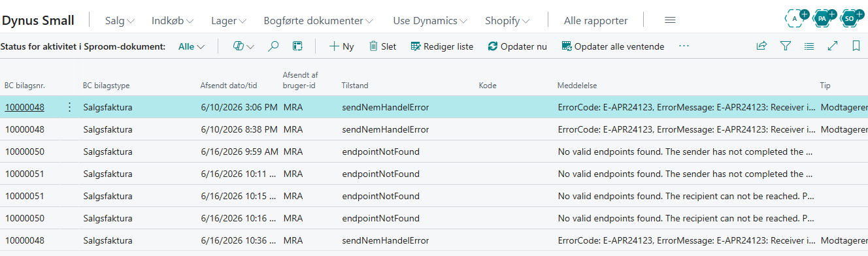Screen dimensions: 868x256
Task: Click Opdater nu
Action: (517, 46)
